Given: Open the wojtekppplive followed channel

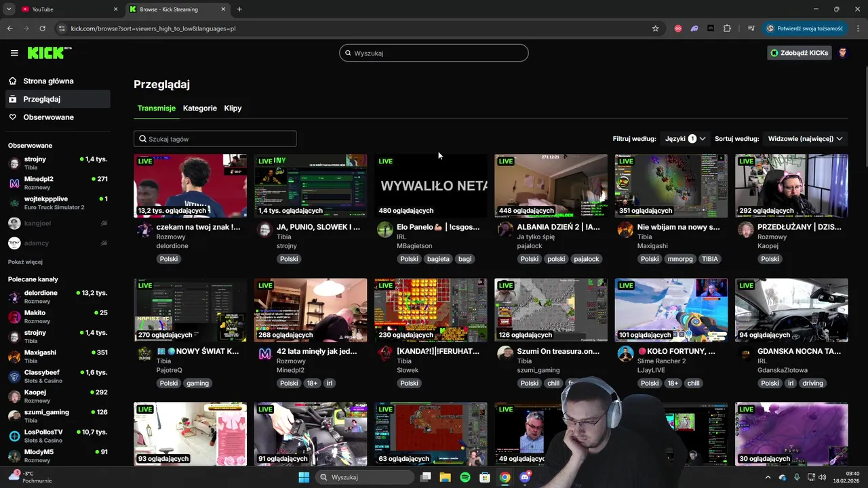Looking at the screenshot, I should coord(58,203).
